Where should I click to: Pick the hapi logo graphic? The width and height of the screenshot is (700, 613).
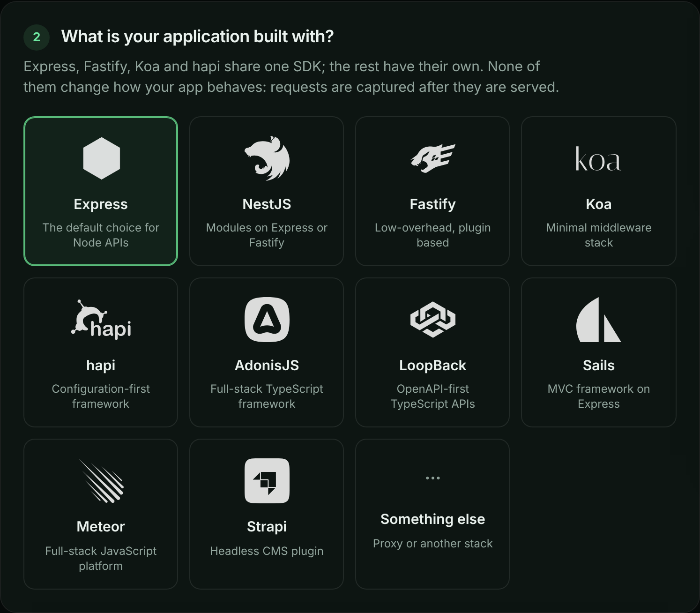pos(101,320)
